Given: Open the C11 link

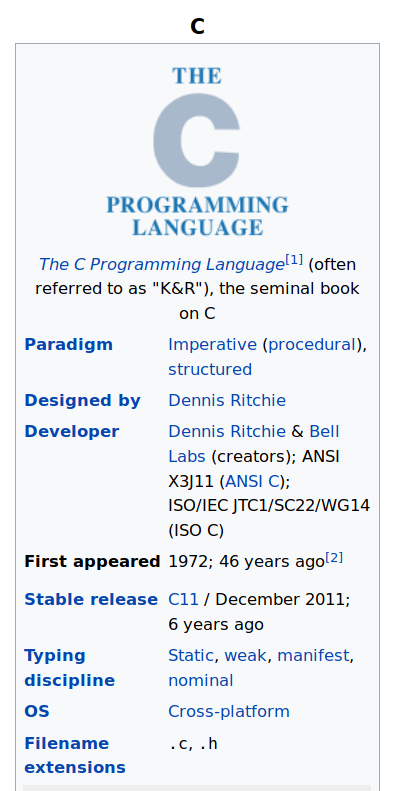Looking at the screenshot, I should (x=183, y=599).
